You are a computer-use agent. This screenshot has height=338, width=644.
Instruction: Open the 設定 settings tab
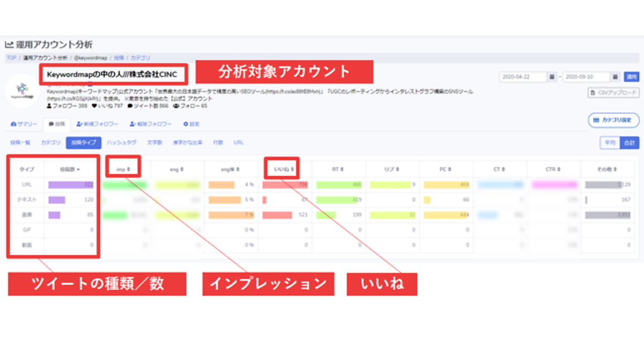[x=191, y=124]
